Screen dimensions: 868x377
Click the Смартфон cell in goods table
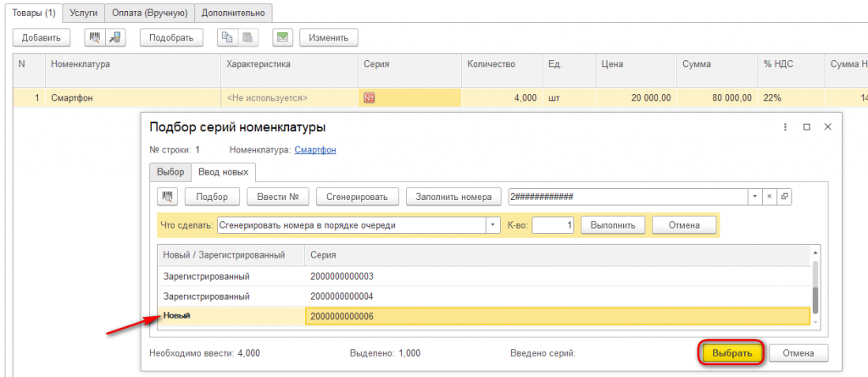pyautogui.click(x=133, y=98)
